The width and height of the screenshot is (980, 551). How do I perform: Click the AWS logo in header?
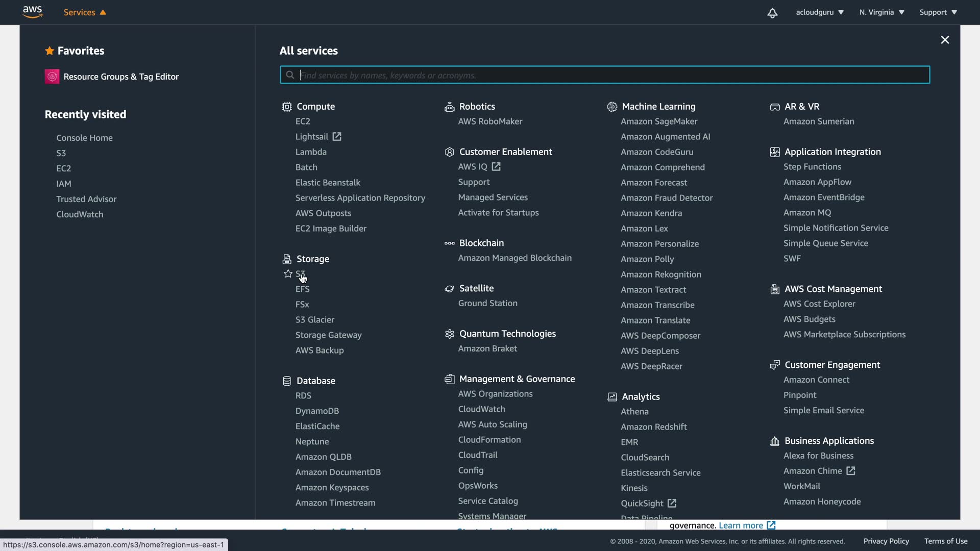[32, 12]
